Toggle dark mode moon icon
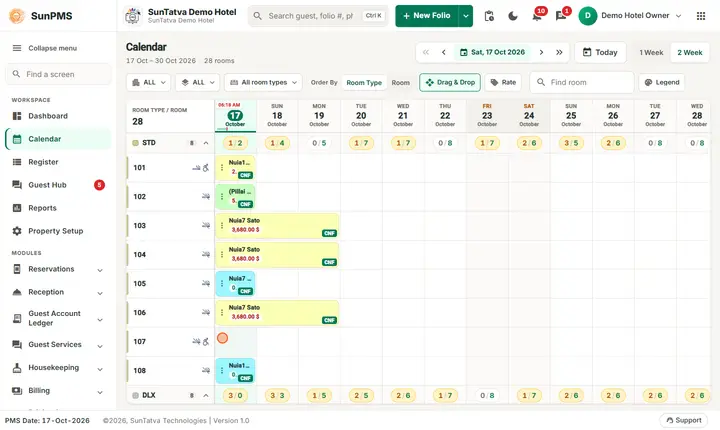The height and width of the screenshot is (430, 720). (x=513, y=16)
